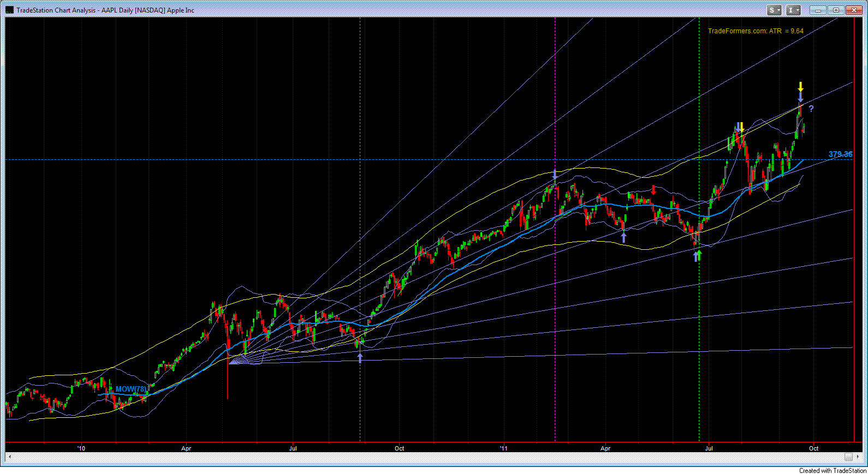Click the chart window title text
868x474 pixels.
pyautogui.click(x=105, y=10)
